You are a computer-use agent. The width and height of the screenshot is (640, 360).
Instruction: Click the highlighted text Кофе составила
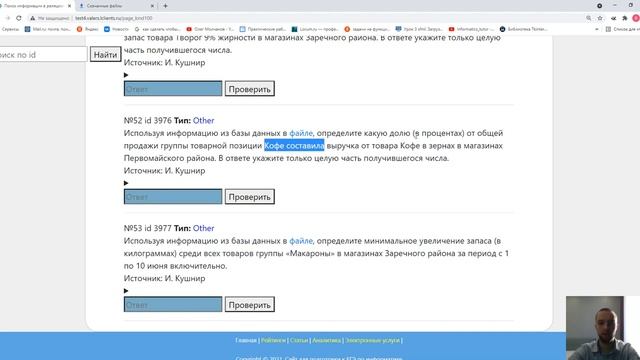click(294, 146)
